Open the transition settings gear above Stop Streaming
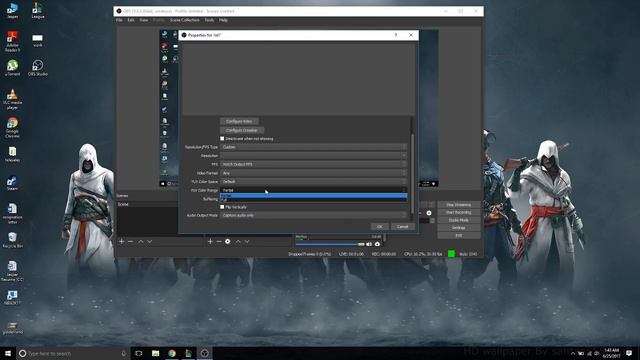This screenshot has height=360, width=640. click(429, 213)
